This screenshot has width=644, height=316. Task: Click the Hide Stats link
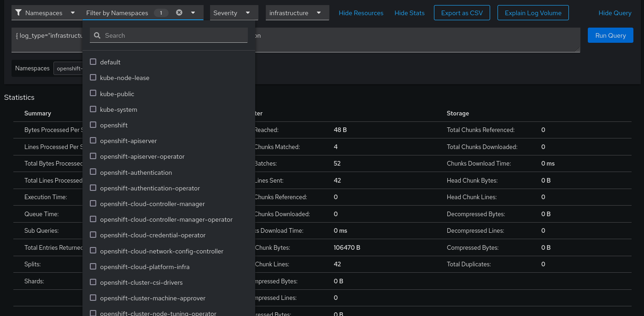point(410,13)
